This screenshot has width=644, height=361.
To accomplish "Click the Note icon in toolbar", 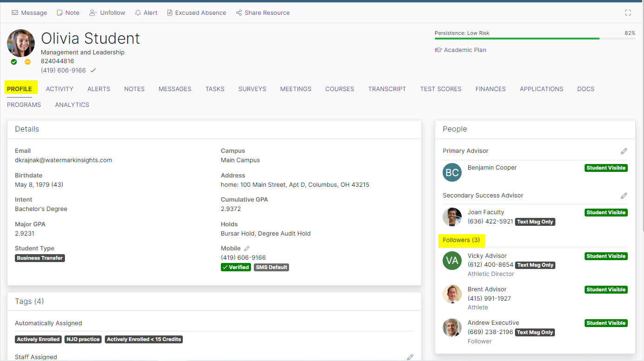I will click(59, 13).
